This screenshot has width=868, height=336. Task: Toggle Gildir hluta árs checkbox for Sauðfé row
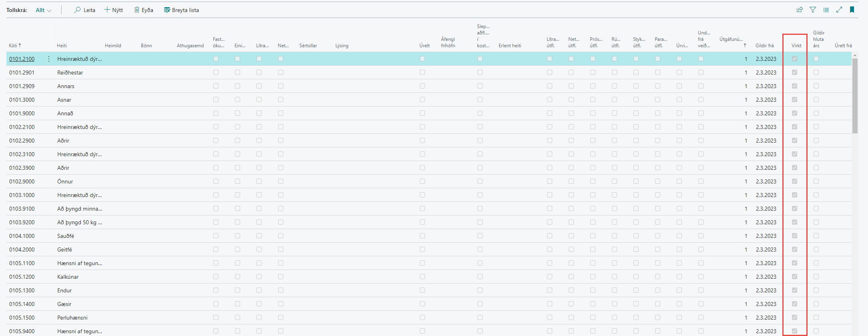click(816, 236)
